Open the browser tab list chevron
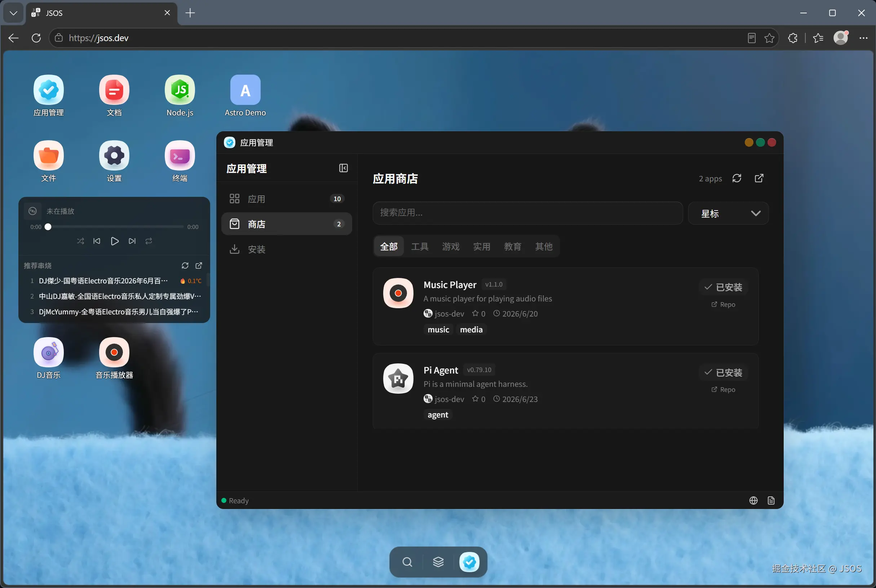The image size is (876, 588). pyautogui.click(x=13, y=13)
